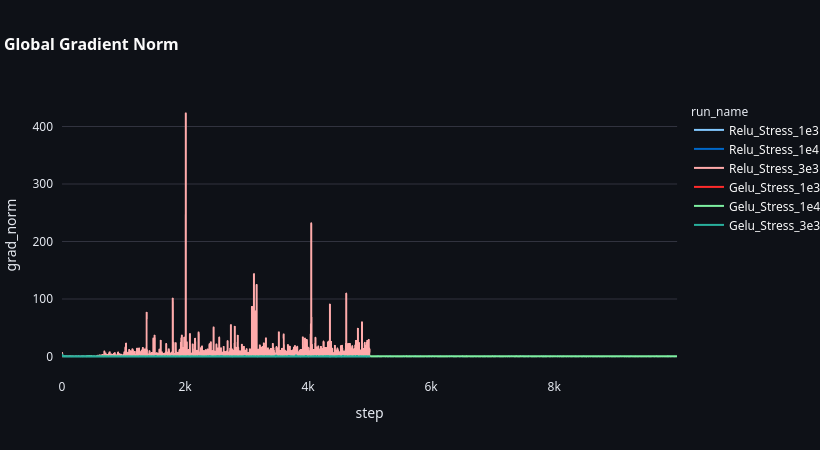Click the red Gelu_Stress_1e3 line swatch
The width and height of the screenshot is (820, 450).
(706, 187)
